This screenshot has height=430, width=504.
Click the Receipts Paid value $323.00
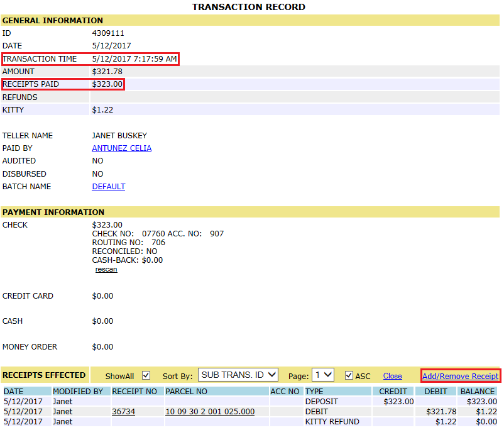click(107, 84)
